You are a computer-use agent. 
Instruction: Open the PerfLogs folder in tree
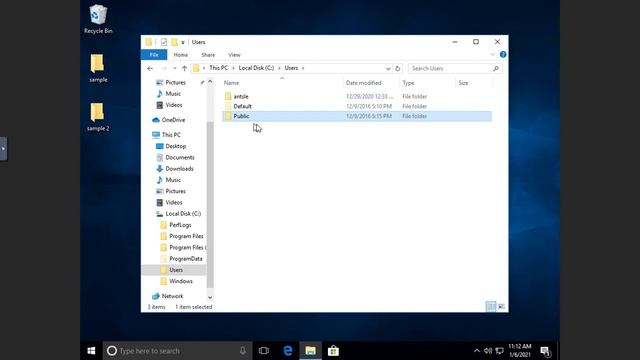click(x=180, y=225)
